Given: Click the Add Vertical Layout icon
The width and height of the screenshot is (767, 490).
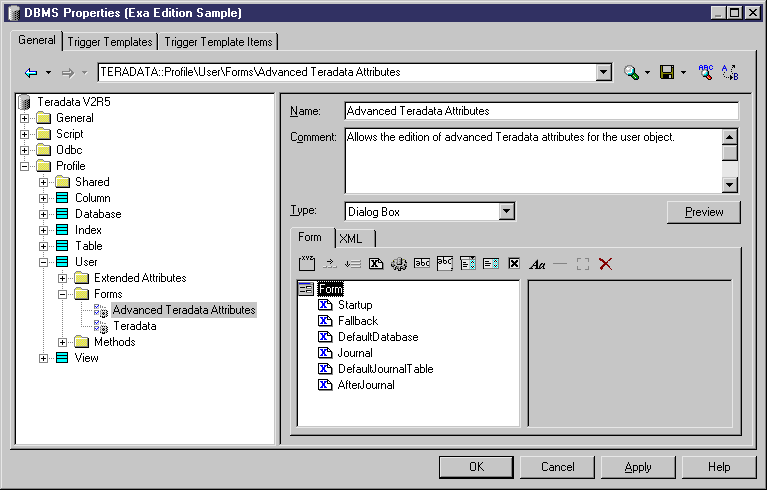Looking at the screenshot, I should click(353, 264).
